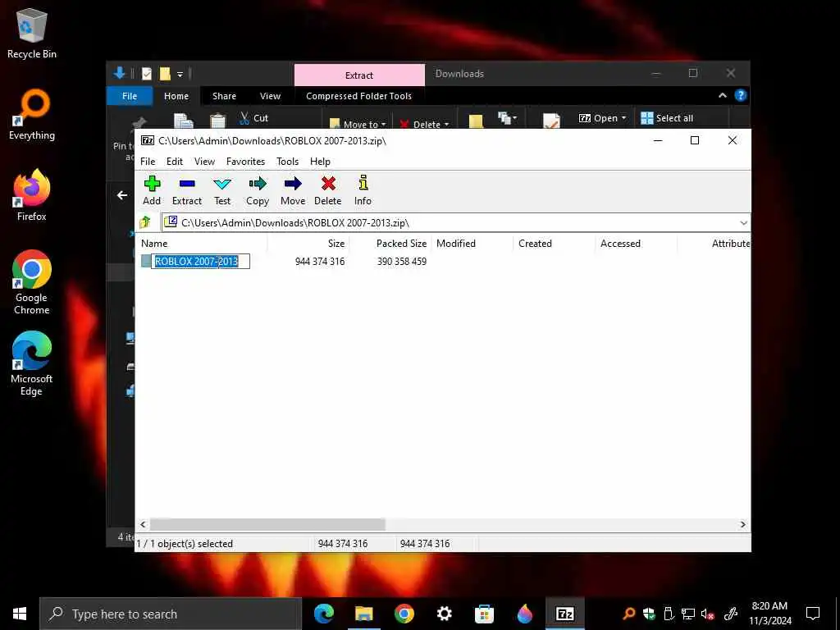840x630 pixels.
Task: Sort archive list by Modified column
Action: [472, 243]
